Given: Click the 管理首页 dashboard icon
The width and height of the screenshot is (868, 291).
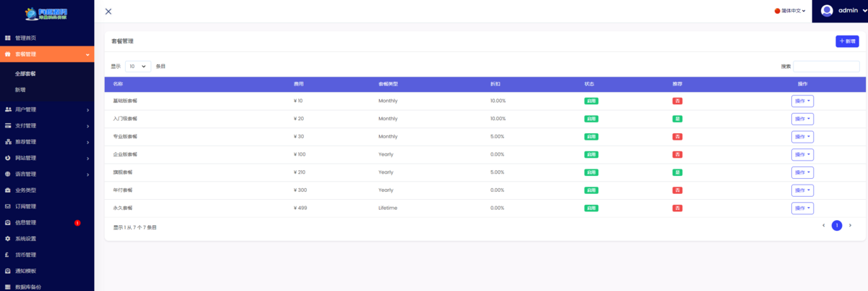Looking at the screenshot, I should point(8,38).
